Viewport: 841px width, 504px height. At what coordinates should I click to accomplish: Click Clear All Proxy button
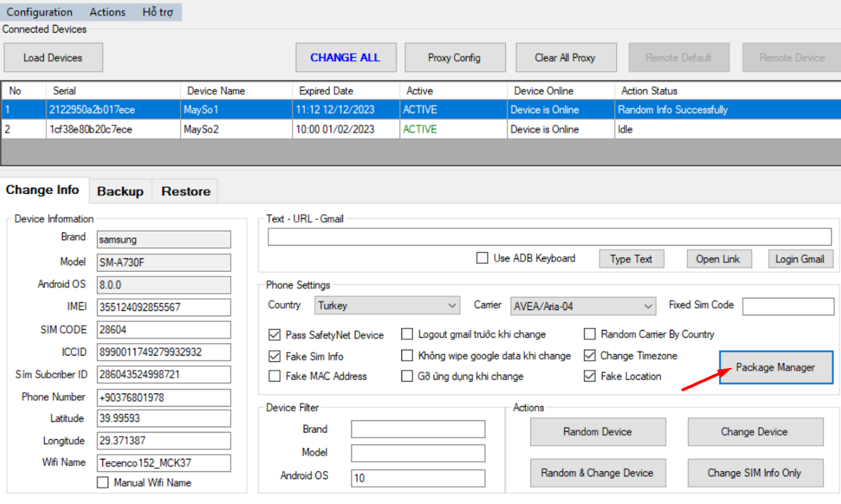565,58
